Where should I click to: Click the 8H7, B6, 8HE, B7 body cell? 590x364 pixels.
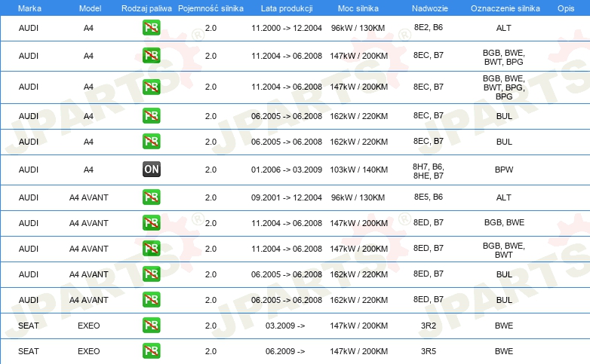tap(429, 171)
